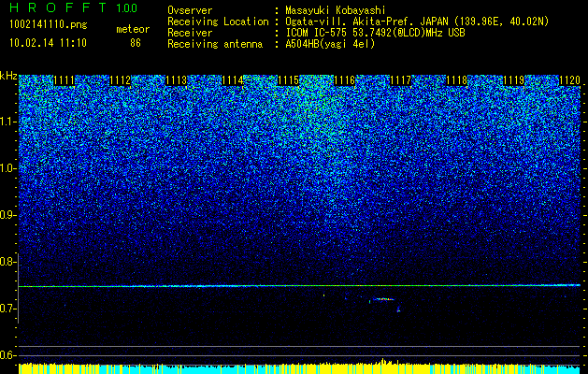Click the HROFFT 1.0.0 title text
Screen dimensions: 588x374
click(x=74, y=7)
